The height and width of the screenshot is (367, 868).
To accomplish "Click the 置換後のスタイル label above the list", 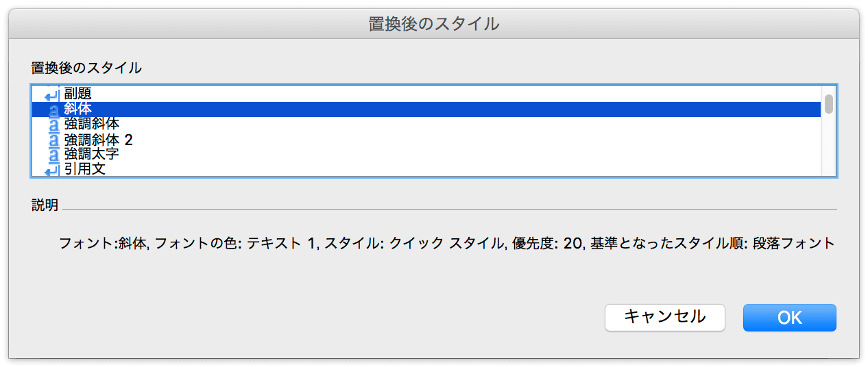I will coord(87,68).
